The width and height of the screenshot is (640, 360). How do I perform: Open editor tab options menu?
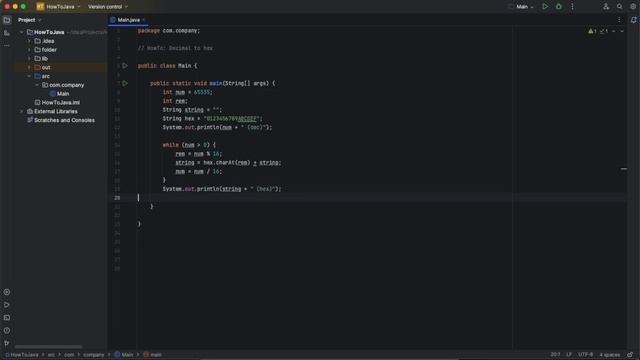tap(619, 20)
